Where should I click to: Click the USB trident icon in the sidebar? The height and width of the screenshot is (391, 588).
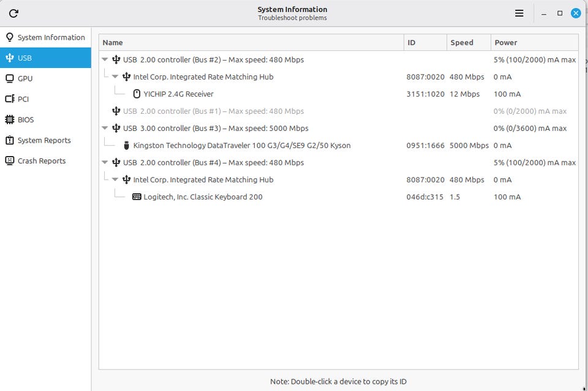pos(10,58)
